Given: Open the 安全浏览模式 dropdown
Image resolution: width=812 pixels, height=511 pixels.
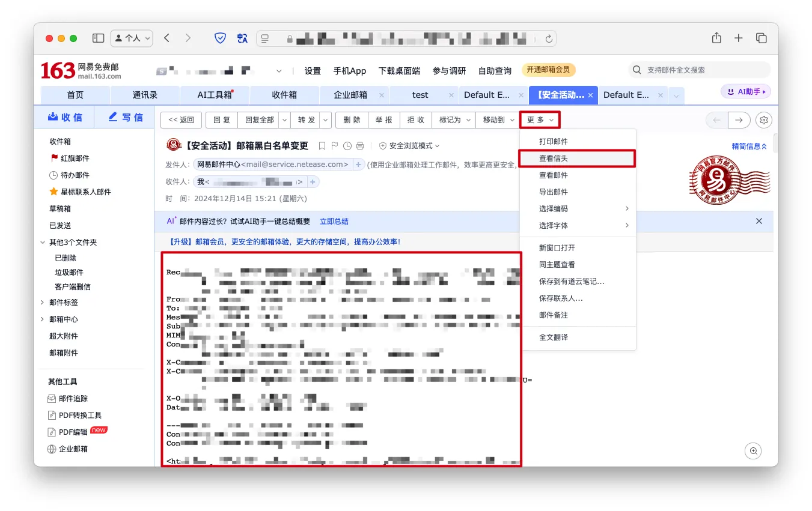Looking at the screenshot, I should point(409,146).
